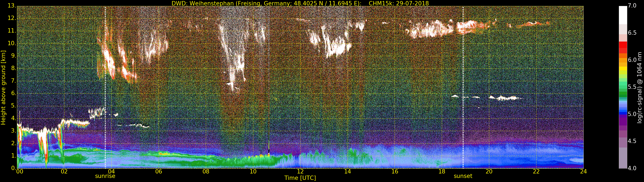Click the time tick label '22'
This screenshot has height=182, width=644.
coord(536,171)
